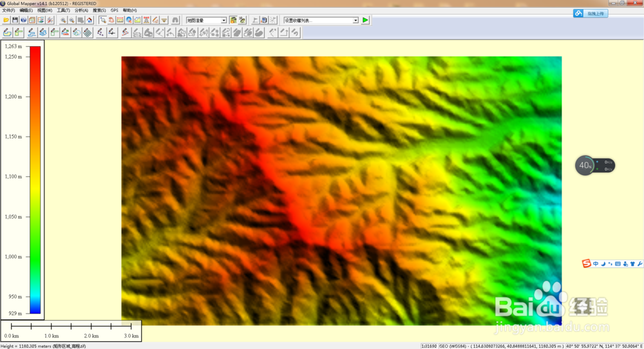Open a data file with the folder icon
Viewport: 644px width, 349px height.
point(6,20)
